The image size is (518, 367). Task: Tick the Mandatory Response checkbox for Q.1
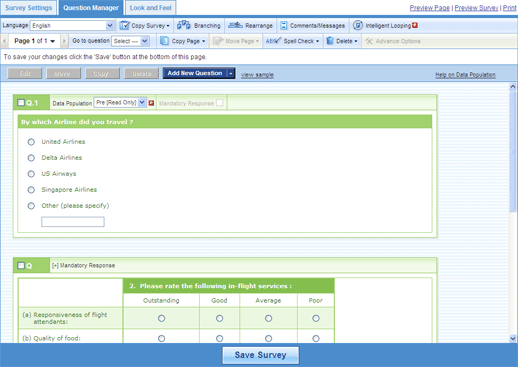coord(219,103)
